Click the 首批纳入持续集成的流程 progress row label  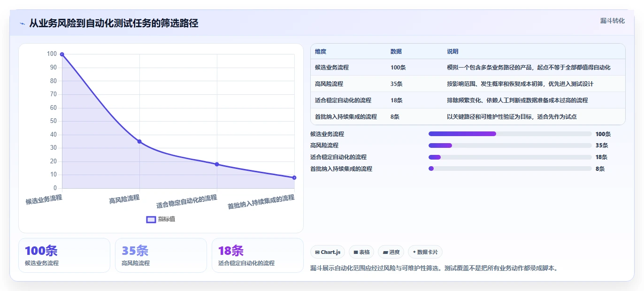(x=341, y=169)
